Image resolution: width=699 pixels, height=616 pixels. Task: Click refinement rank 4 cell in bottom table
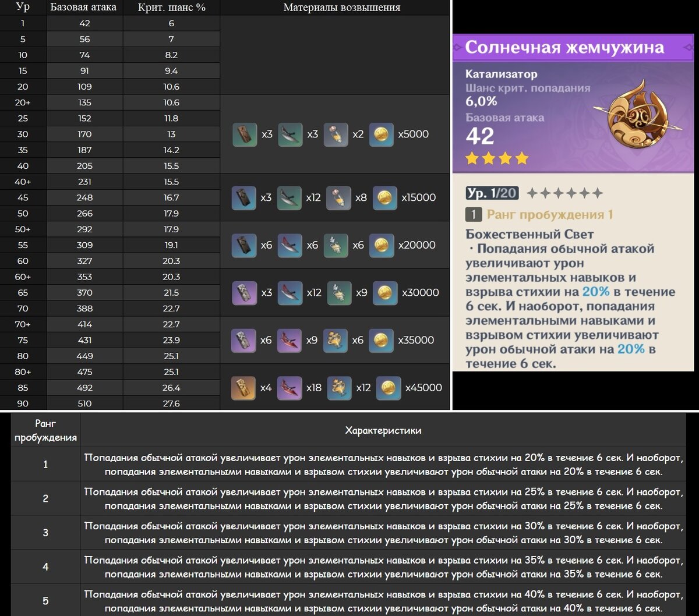(x=45, y=567)
